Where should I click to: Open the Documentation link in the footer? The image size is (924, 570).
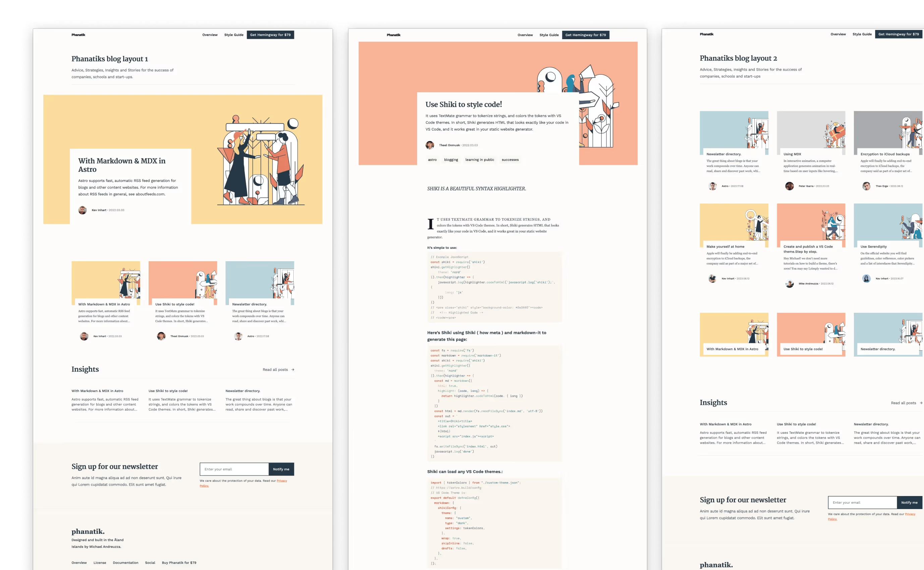pos(126,562)
